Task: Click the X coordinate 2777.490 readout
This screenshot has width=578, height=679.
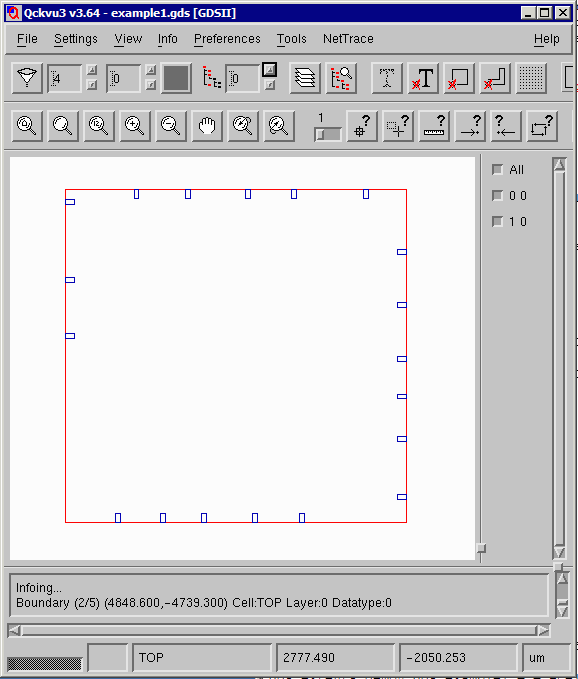Action: pyautogui.click(x=335, y=657)
